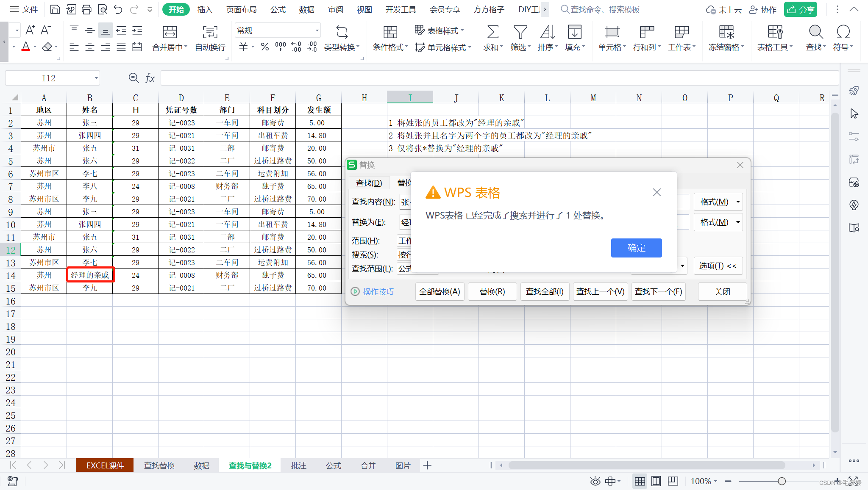Click the Conditional Format (条件格式) icon
Viewport: 868px width, 490px height.
click(x=390, y=32)
